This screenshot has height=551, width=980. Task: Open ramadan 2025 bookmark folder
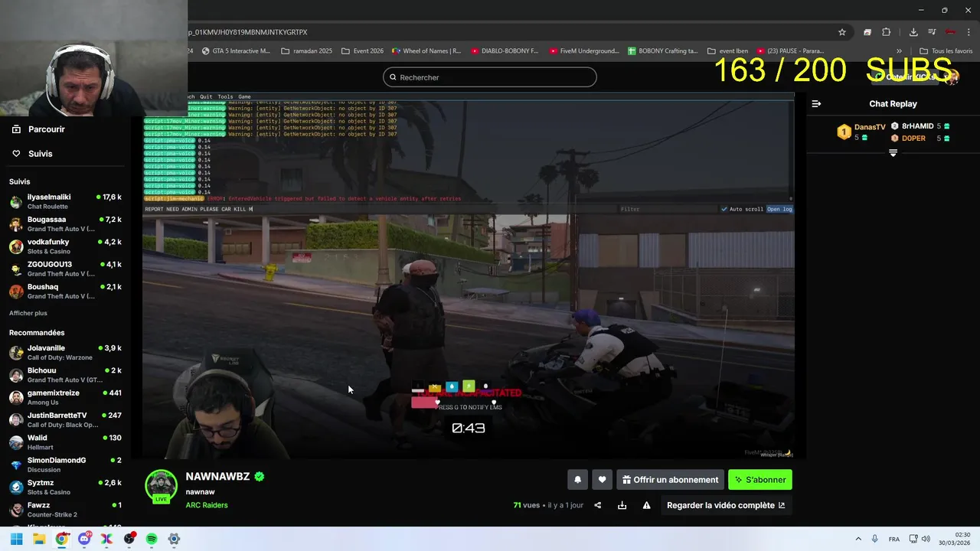(307, 51)
